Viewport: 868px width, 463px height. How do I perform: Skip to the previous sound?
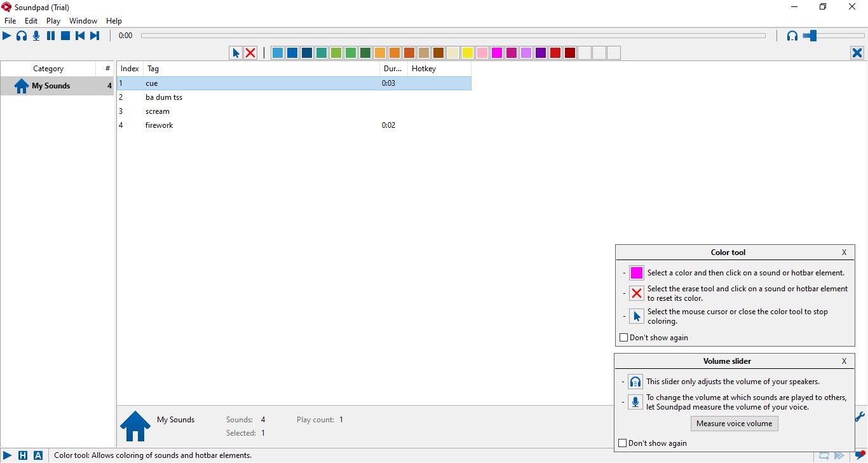coord(80,36)
